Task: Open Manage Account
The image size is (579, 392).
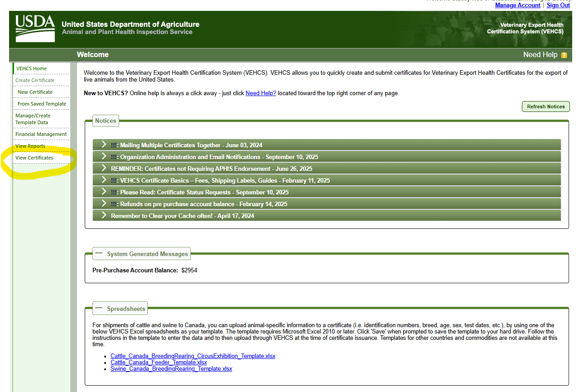Action: click(x=517, y=5)
